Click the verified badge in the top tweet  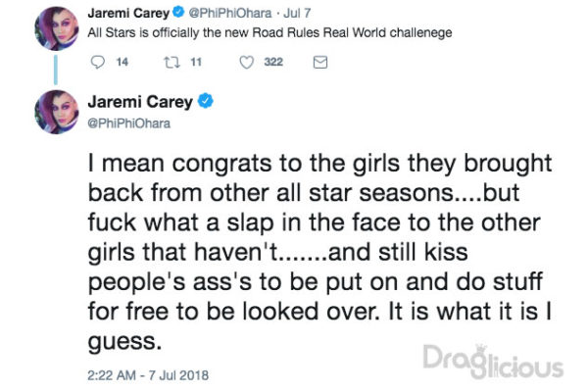click(178, 13)
